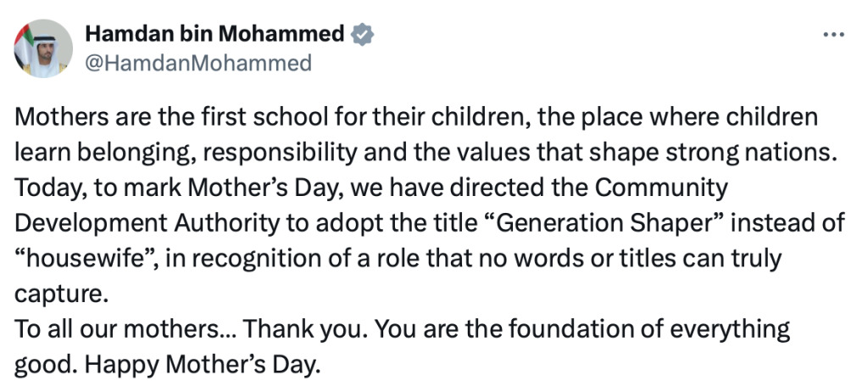Image resolution: width=868 pixels, height=392 pixels.
Task: Open the @HamdanMohammed handle link
Action: [x=198, y=63]
